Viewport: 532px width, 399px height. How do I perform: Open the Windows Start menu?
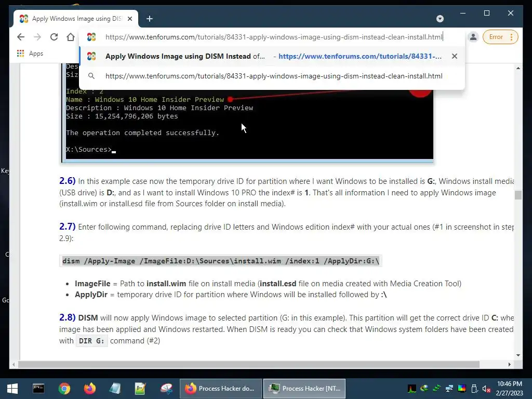[12, 389]
